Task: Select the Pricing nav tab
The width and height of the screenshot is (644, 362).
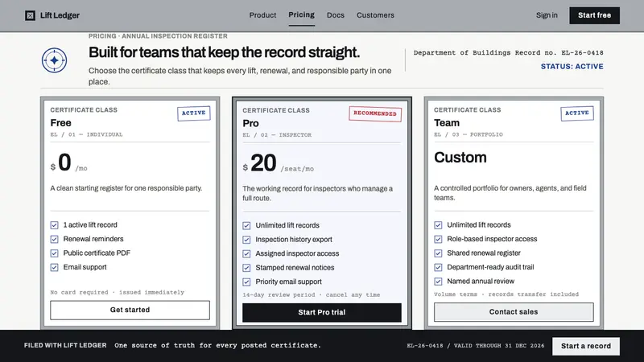Action: 301,14
